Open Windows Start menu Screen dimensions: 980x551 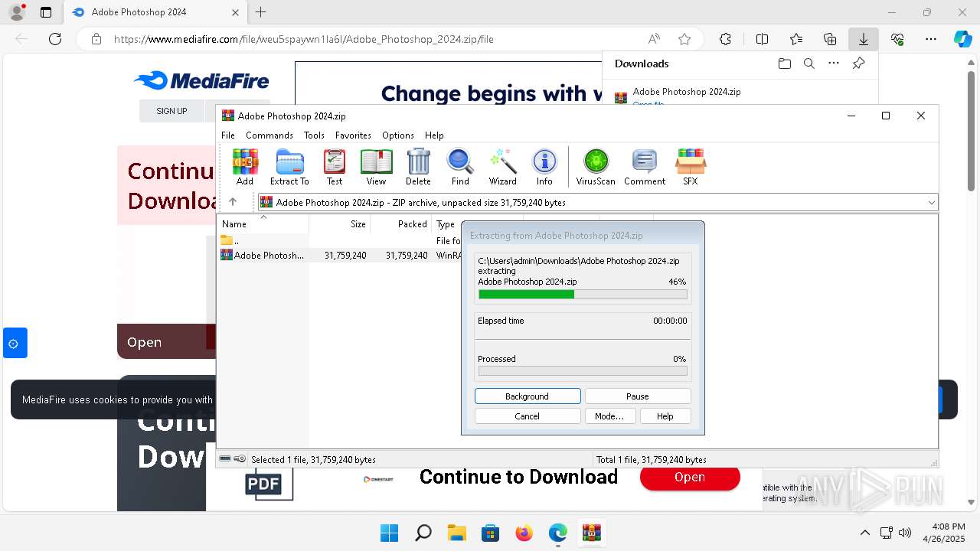(390, 533)
